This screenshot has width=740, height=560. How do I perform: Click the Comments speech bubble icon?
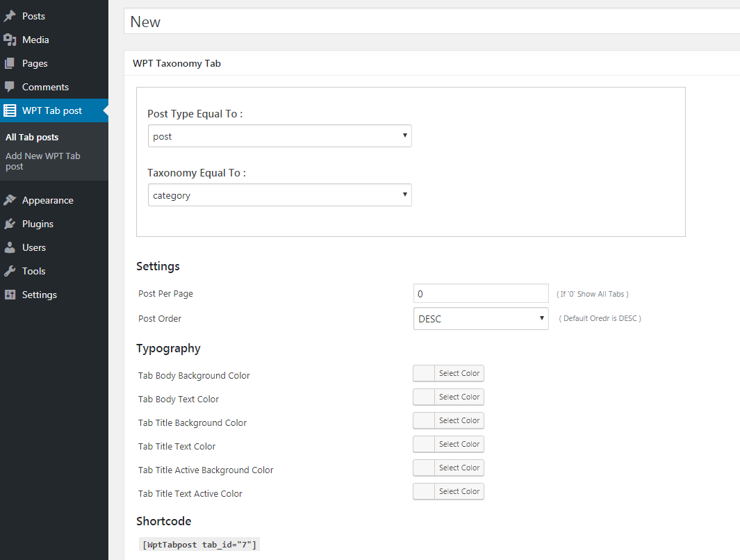click(x=10, y=87)
